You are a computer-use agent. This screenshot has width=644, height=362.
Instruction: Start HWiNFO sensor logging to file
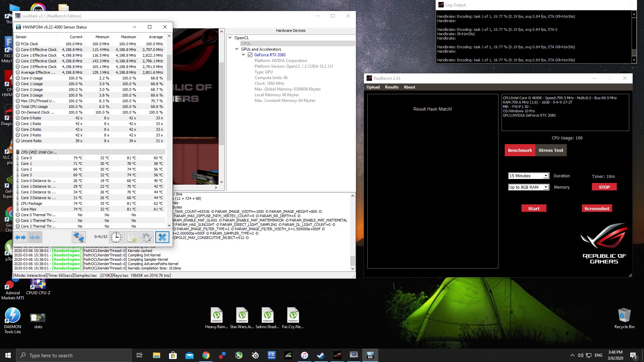point(131,237)
